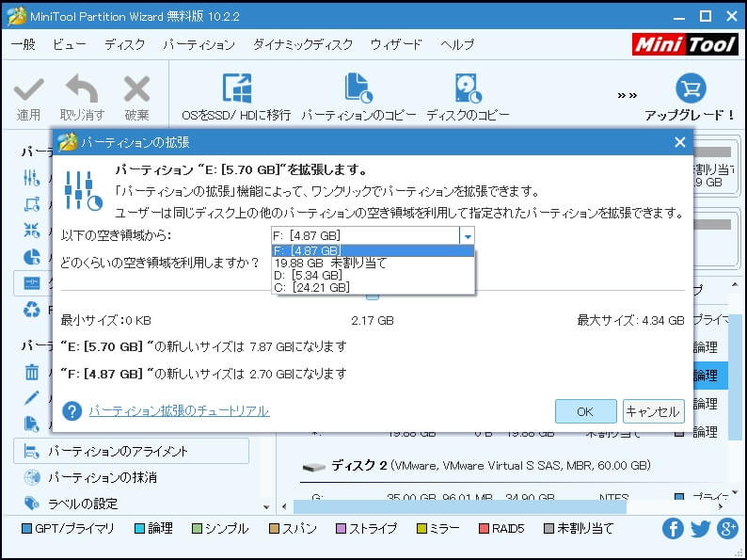Image resolution: width=747 pixels, height=560 pixels.
Task: Select 19.88 GB 未割り当て dropdown option
Action: [373, 264]
